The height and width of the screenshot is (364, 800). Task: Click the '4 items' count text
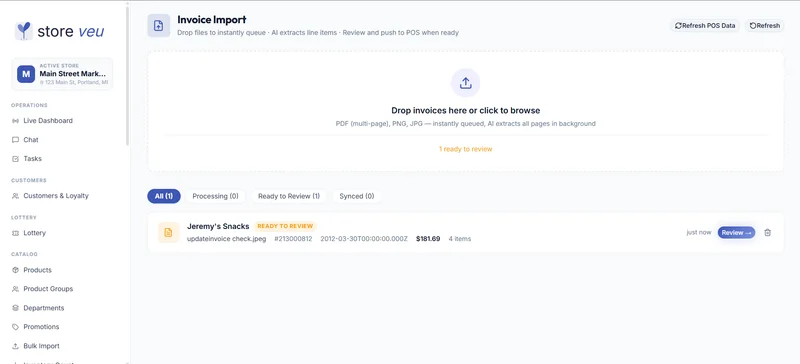(x=460, y=238)
